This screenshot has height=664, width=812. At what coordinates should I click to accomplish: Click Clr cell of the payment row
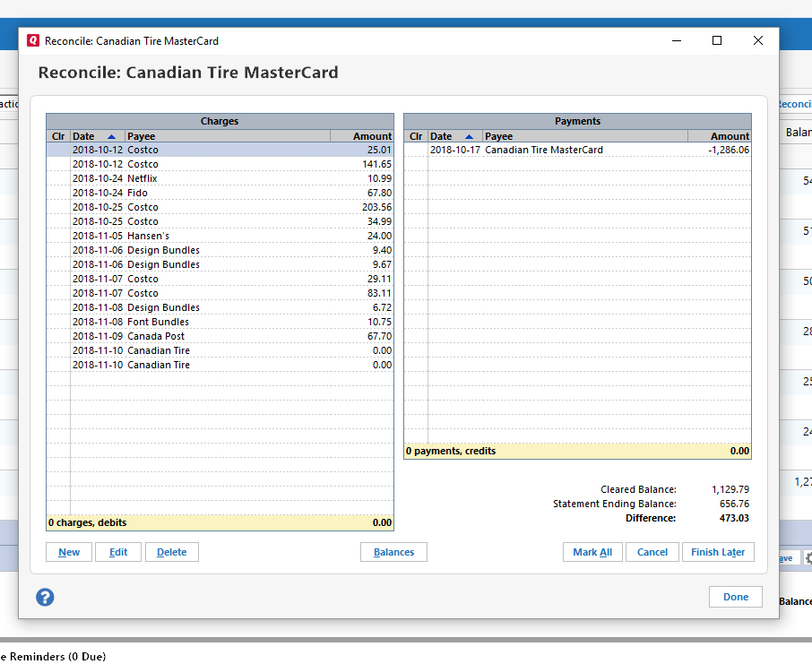coord(416,150)
